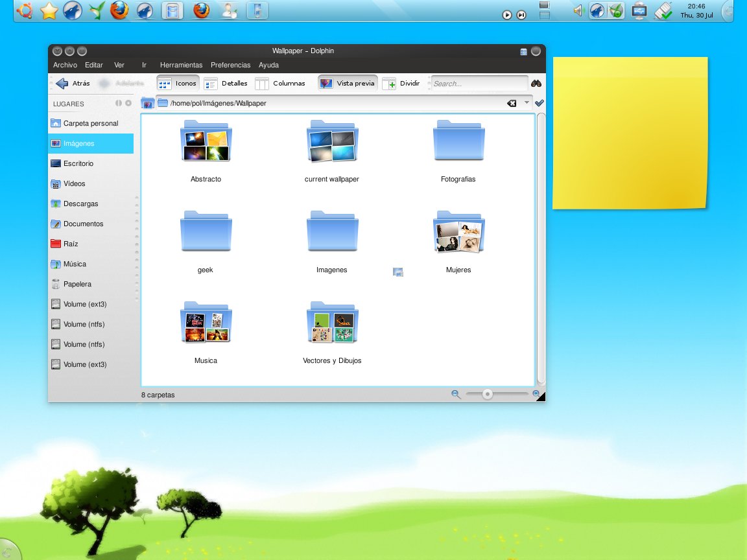Viewport: 747px width, 560px height.
Task: Click the titlebar keep-above icon in Dolphin
Action: pyautogui.click(x=523, y=51)
